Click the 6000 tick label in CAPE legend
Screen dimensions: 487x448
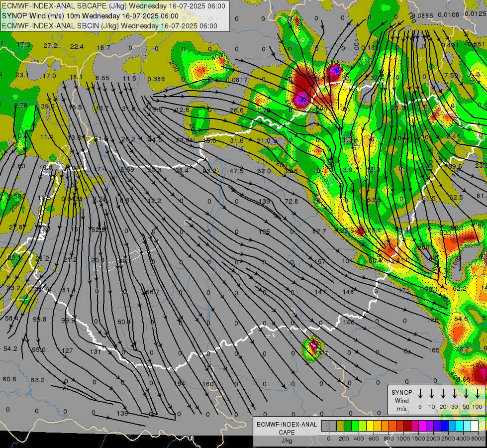478,439
